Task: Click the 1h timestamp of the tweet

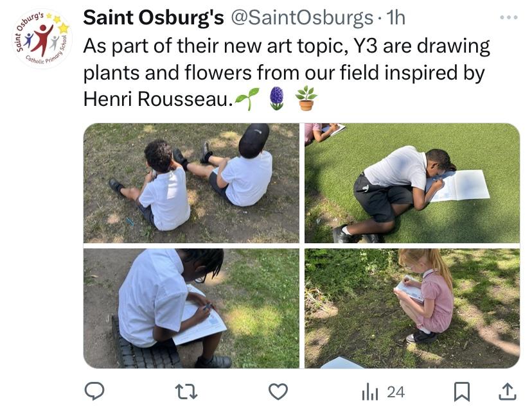Action: coord(396,17)
